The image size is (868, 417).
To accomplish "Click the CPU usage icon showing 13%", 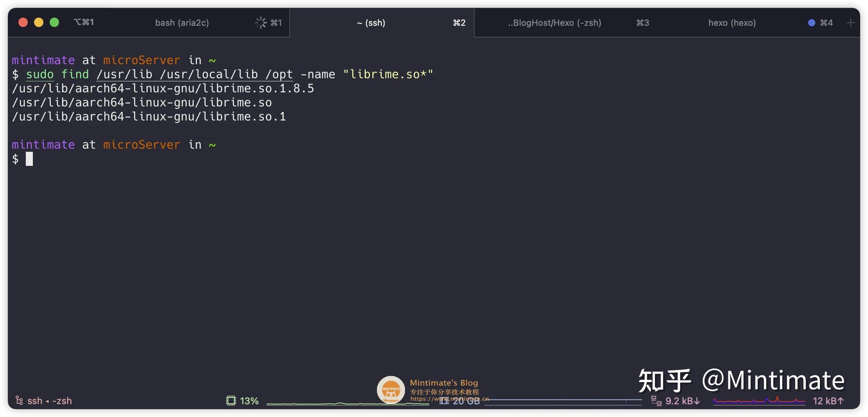I will click(231, 401).
